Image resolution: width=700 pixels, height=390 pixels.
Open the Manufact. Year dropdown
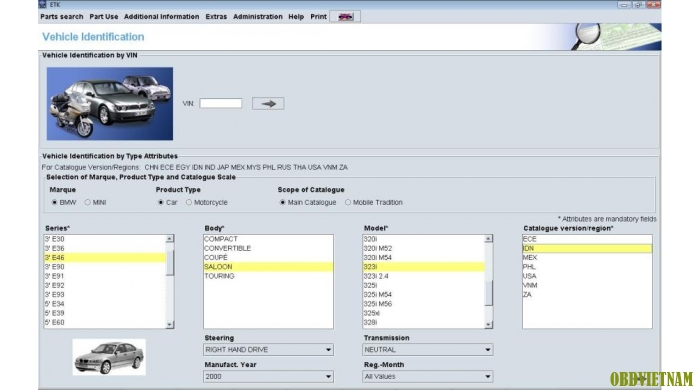click(268, 377)
